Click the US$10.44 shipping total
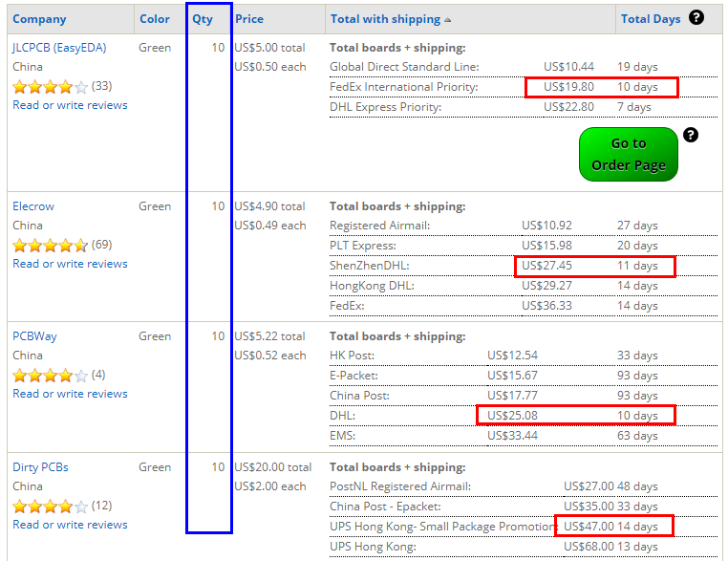This screenshot has height=561, width=728. (568, 67)
